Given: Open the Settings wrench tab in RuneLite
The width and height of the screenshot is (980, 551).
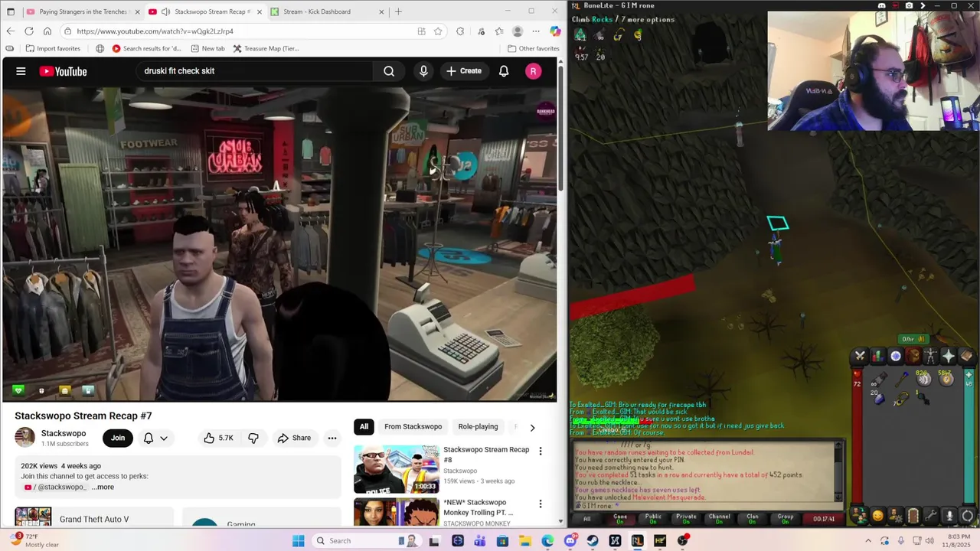Looking at the screenshot, I should pyautogui.click(x=931, y=516).
